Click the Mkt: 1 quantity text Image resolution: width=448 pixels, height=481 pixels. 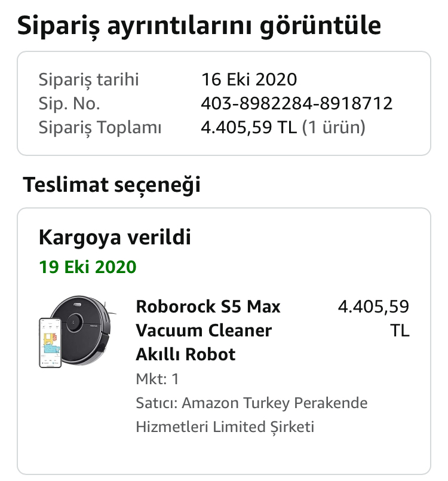pos(157,379)
